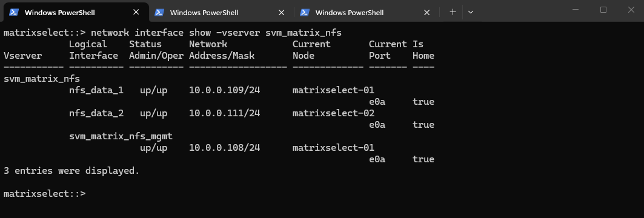Click the 10.0.0.109/24 address text
644x218 pixels.
point(225,90)
